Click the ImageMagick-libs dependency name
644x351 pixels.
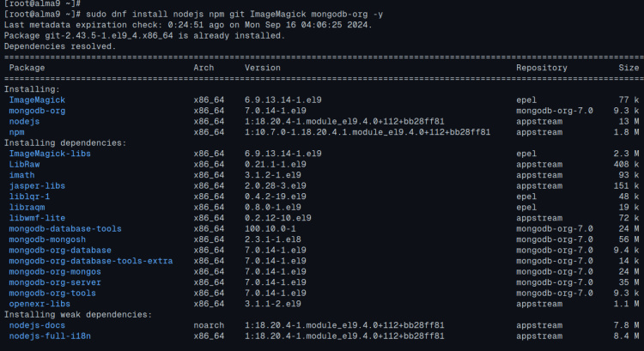[47, 154]
